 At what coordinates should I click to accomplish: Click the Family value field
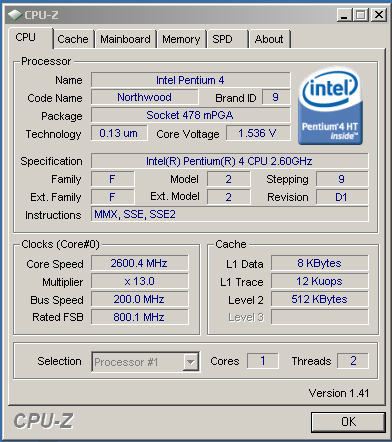[x=113, y=179]
